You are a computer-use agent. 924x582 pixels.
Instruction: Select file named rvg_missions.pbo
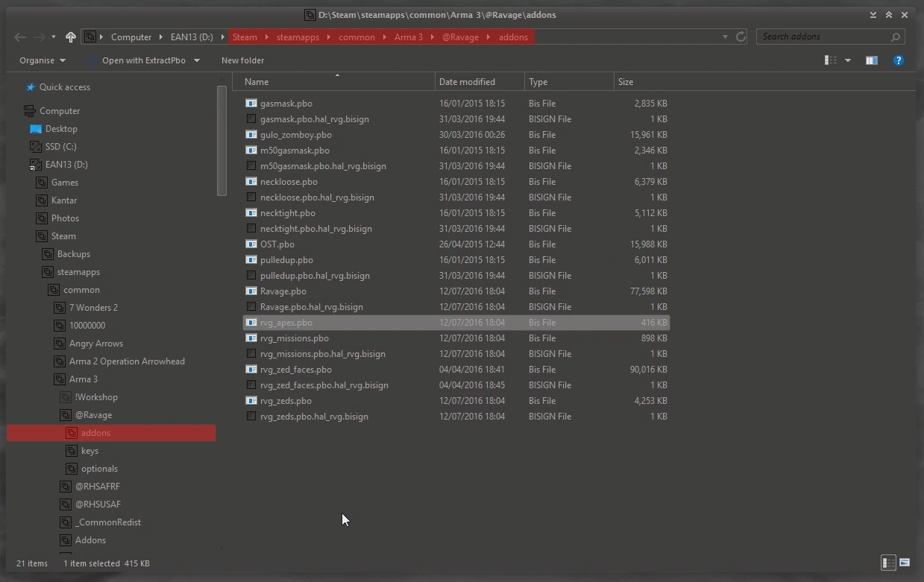tap(295, 338)
